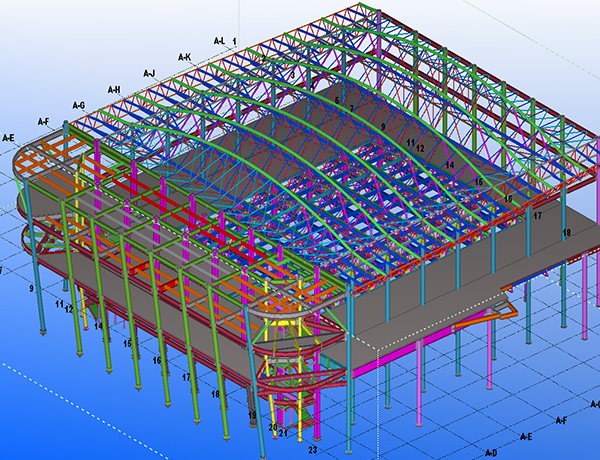This screenshot has height=460, width=600.
Task: Pick the A-J grid axis label
Action: pyautogui.click(x=149, y=73)
